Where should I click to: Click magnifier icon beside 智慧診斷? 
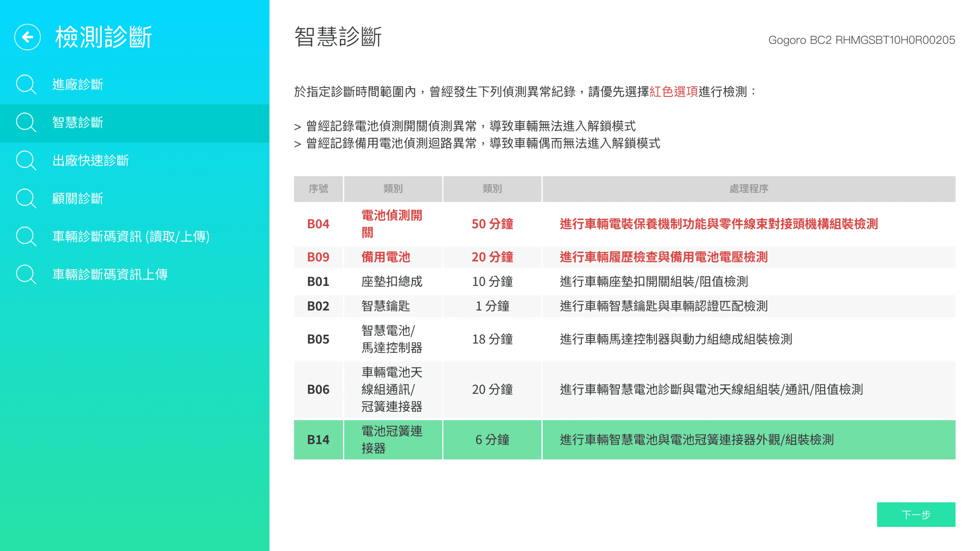[x=26, y=122]
